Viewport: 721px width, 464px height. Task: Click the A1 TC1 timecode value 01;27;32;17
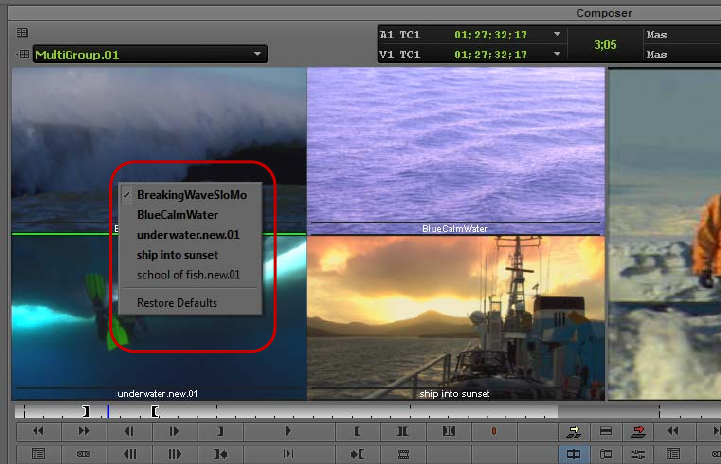pos(490,34)
